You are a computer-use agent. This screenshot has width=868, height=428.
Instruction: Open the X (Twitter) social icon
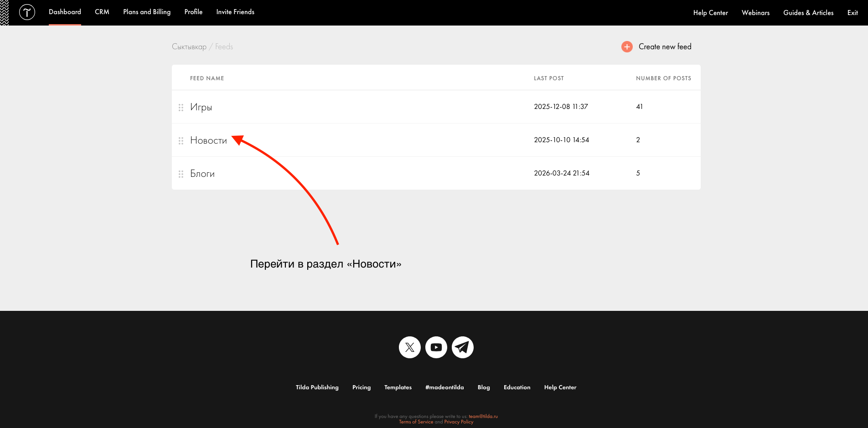click(x=409, y=347)
